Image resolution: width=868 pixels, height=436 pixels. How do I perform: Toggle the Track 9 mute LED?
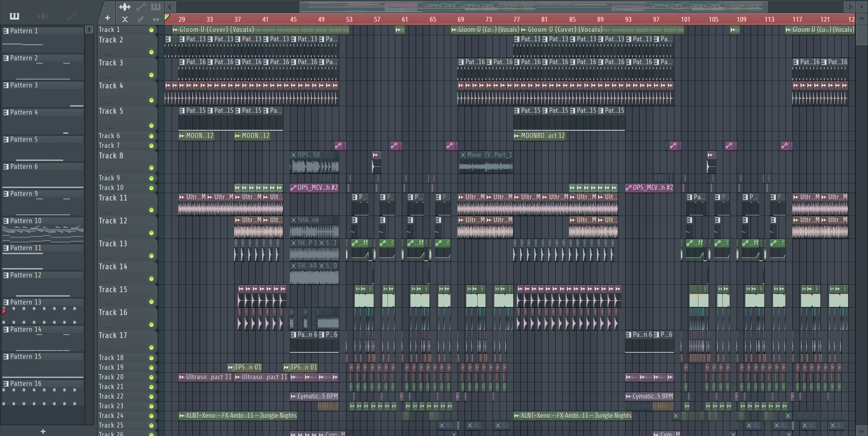(152, 178)
